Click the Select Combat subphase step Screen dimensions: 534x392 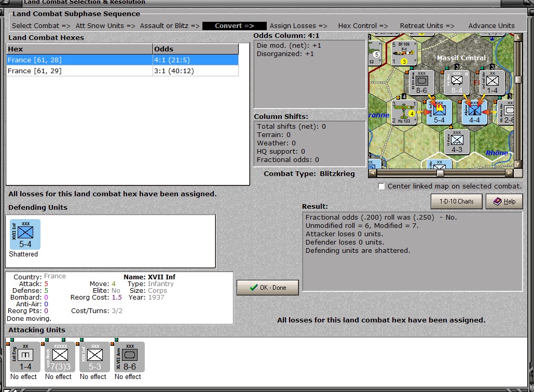coord(41,26)
